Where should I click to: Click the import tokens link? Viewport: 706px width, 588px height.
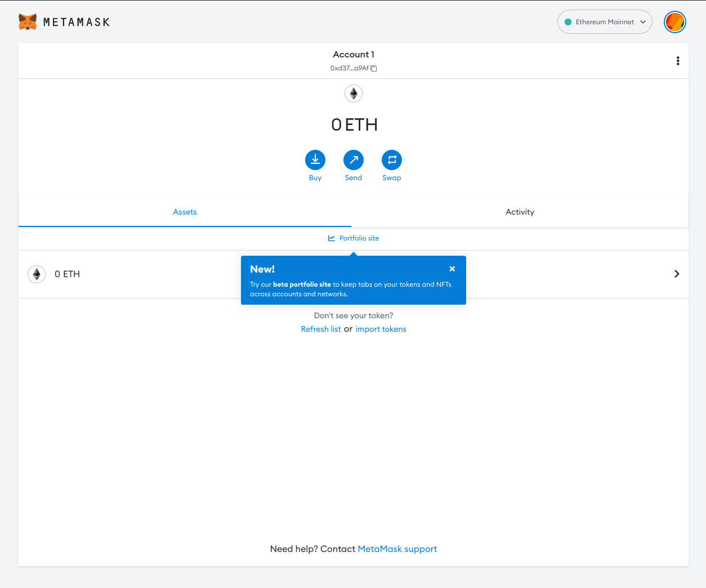point(381,329)
